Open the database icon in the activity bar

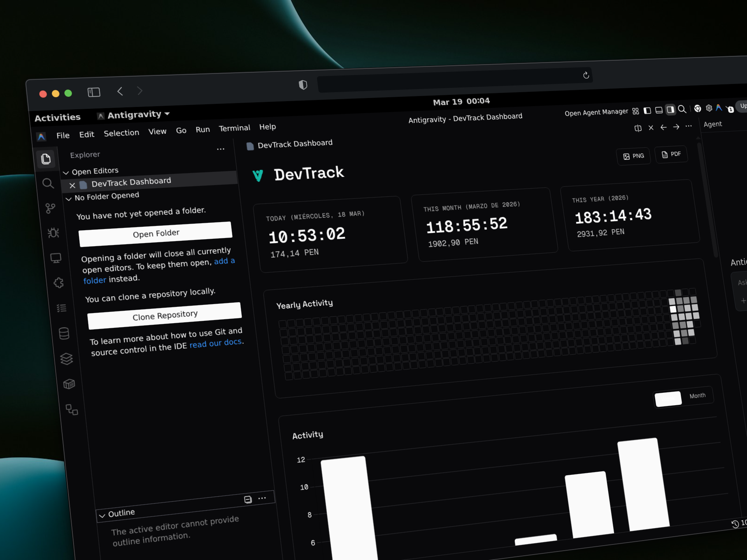coord(64,333)
